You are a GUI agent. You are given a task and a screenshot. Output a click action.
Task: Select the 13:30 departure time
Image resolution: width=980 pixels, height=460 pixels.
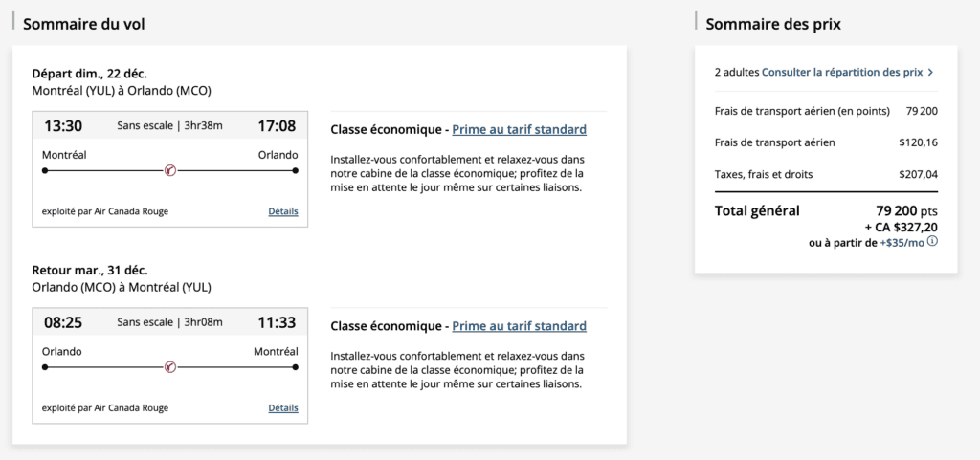click(63, 125)
